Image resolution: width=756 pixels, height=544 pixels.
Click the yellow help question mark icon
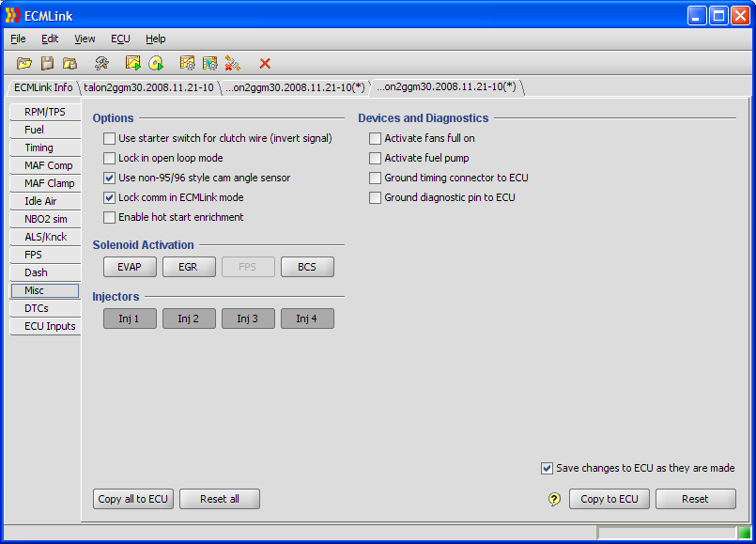click(554, 499)
